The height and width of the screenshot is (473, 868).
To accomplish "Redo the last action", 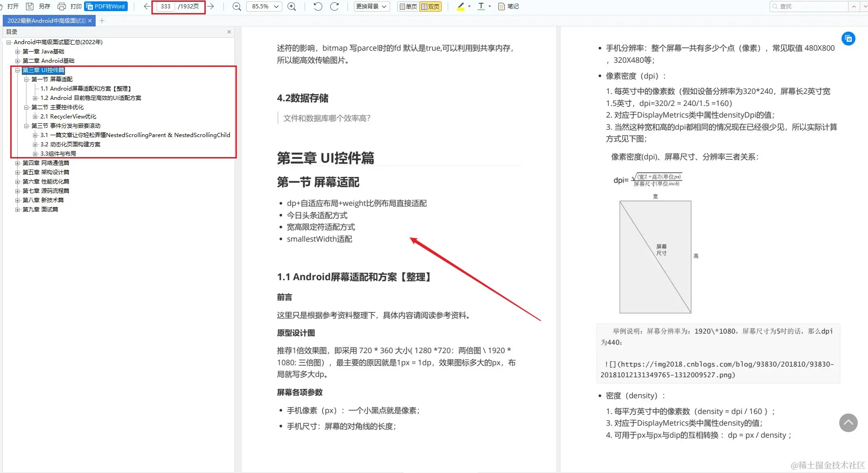I will (x=335, y=6).
